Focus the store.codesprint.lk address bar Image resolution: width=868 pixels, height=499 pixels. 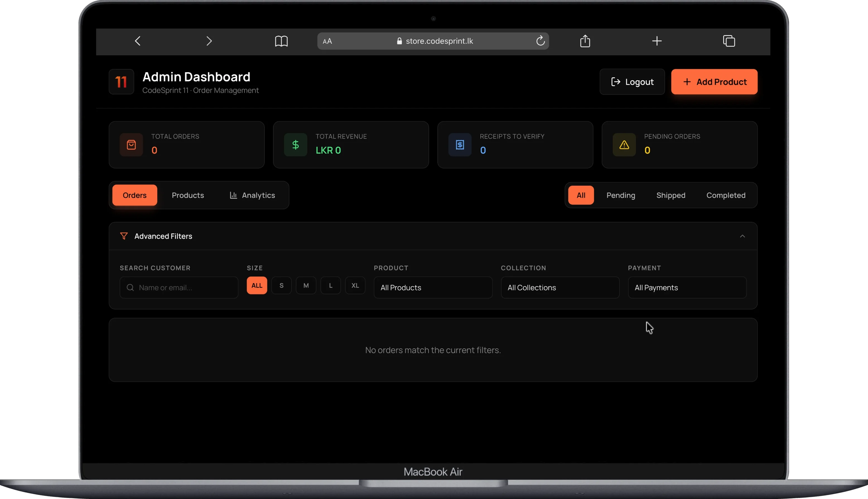click(x=433, y=41)
